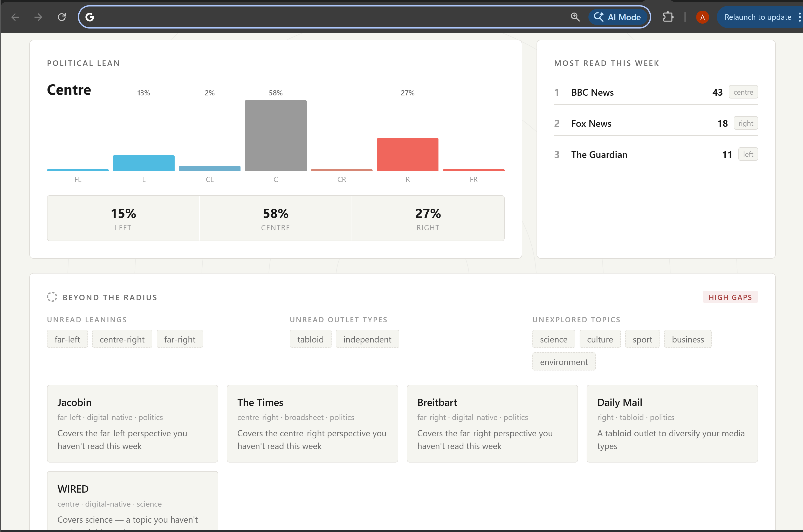This screenshot has height=532, width=803.
Task: Select the red Right bar in chart
Action: pyautogui.click(x=407, y=155)
